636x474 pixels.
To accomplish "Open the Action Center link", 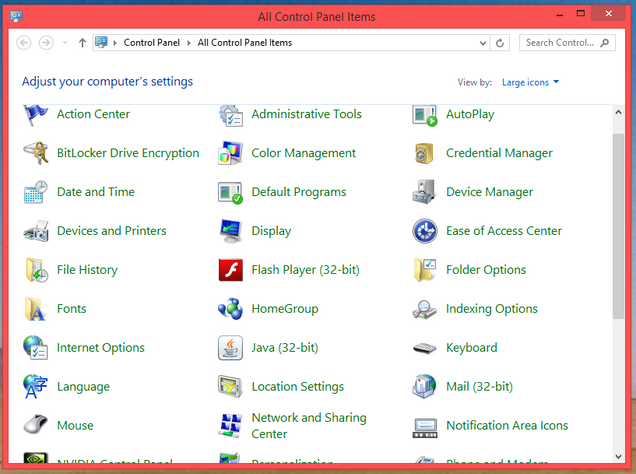I will [x=93, y=114].
